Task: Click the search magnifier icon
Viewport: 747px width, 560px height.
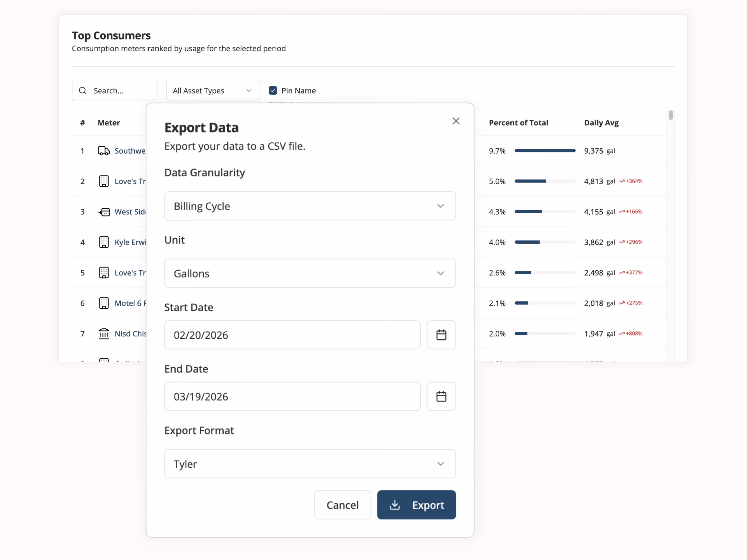Action: [83, 90]
